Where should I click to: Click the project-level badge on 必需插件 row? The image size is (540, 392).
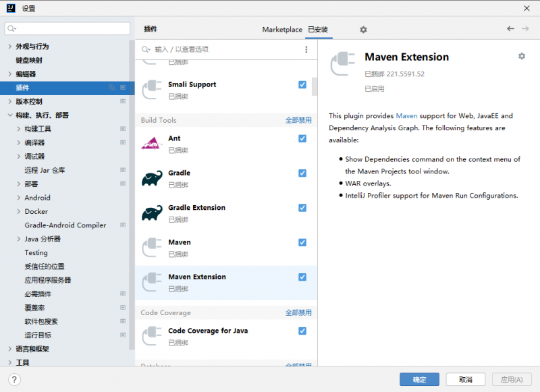(123, 294)
